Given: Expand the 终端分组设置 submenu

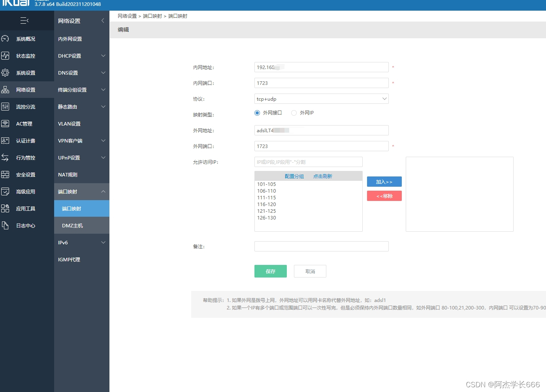Looking at the screenshot, I should point(103,90).
